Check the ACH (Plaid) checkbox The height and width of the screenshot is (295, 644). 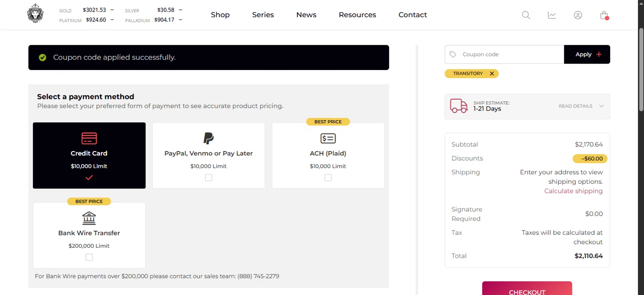click(x=328, y=177)
